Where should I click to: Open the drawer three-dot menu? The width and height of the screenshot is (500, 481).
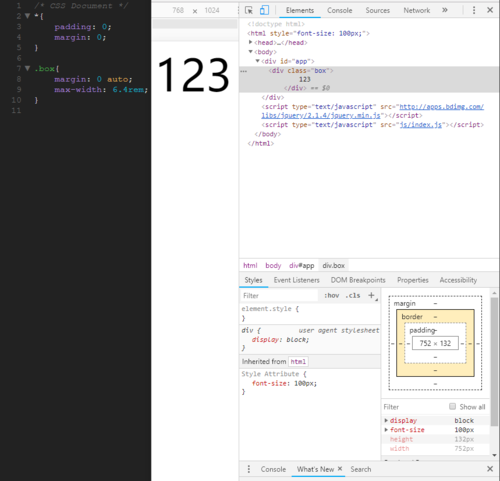point(249,469)
